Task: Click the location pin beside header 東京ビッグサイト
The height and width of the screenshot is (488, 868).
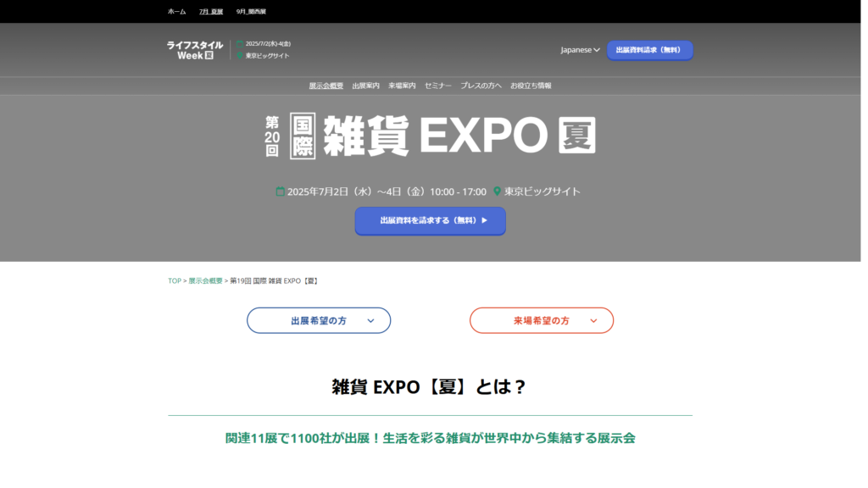Action: [x=240, y=55]
